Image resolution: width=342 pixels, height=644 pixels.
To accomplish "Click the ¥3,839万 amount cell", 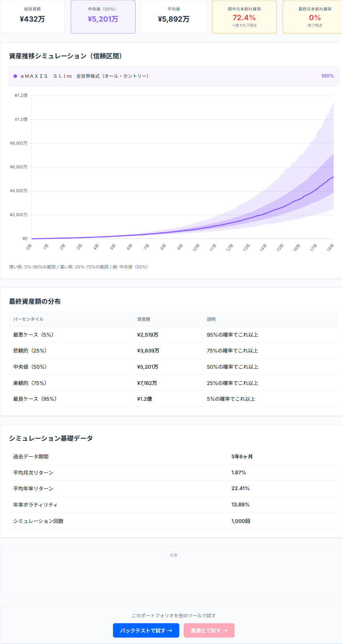I will click(x=148, y=350).
